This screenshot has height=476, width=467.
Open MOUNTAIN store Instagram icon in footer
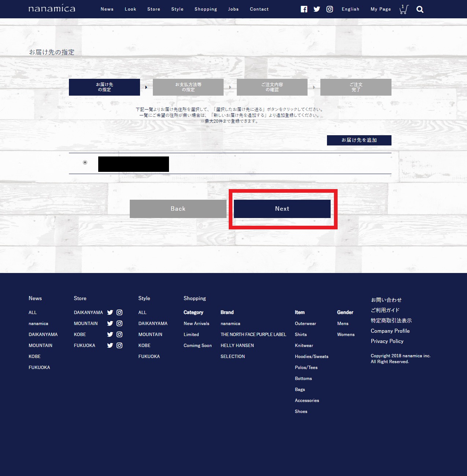click(119, 324)
